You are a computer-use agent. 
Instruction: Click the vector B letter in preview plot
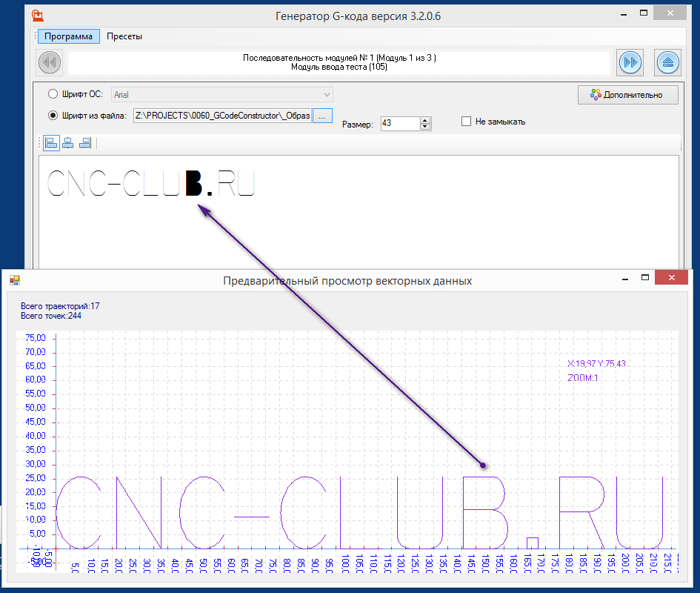pos(485,512)
